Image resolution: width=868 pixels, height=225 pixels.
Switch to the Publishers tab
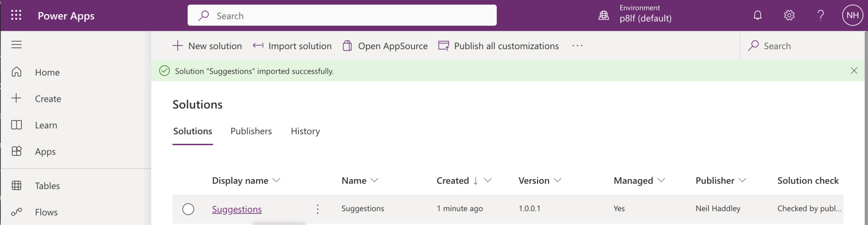251,131
